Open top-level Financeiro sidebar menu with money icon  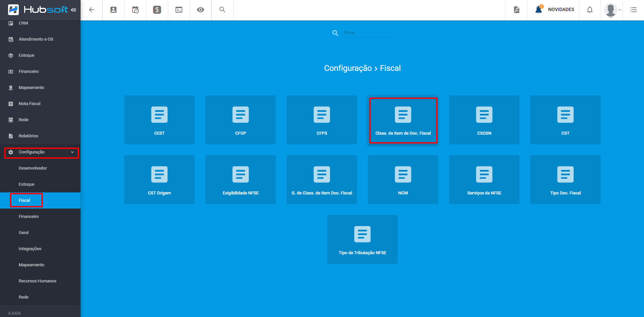click(40, 72)
